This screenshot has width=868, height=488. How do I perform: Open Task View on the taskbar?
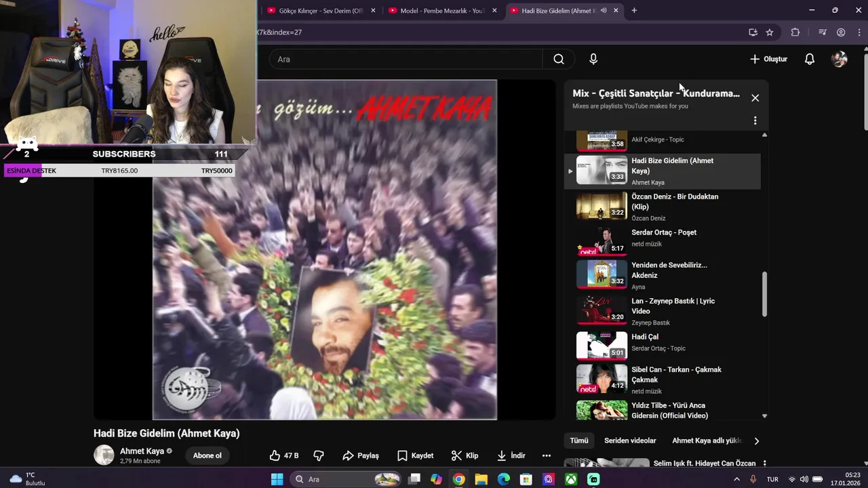(x=414, y=479)
